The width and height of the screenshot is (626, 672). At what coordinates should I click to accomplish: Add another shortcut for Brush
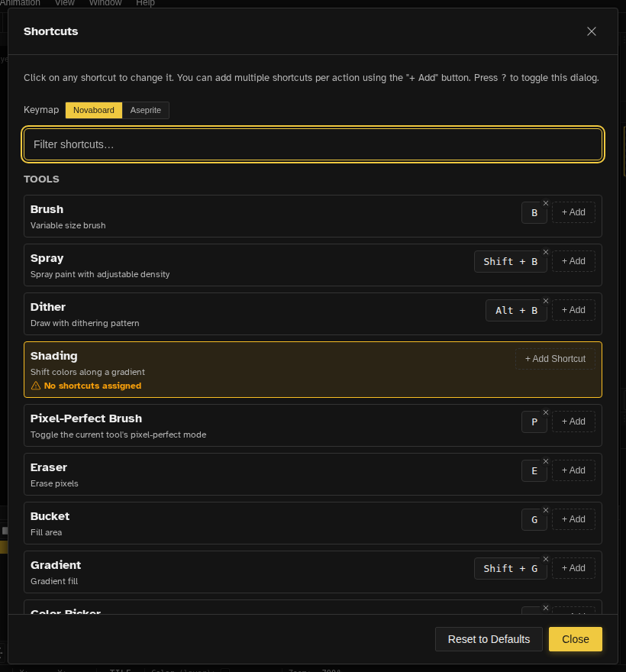pos(573,212)
